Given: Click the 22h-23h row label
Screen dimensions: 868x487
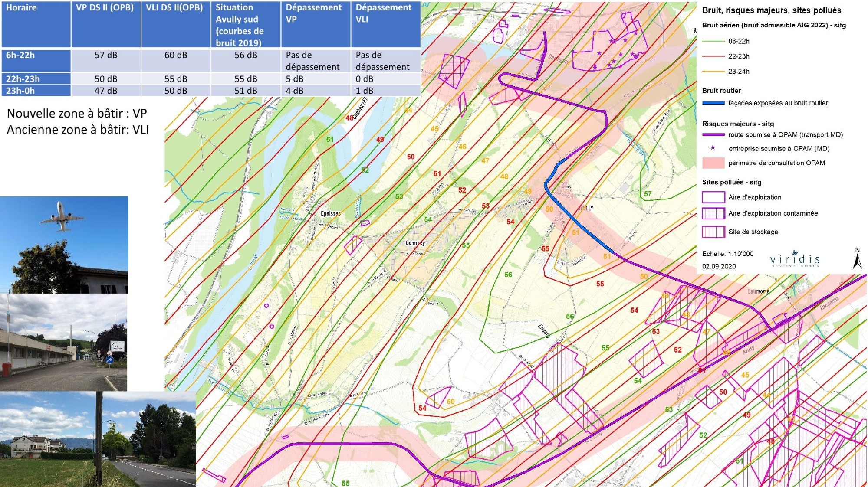Looking at the screenshot, I should [36, 79].
